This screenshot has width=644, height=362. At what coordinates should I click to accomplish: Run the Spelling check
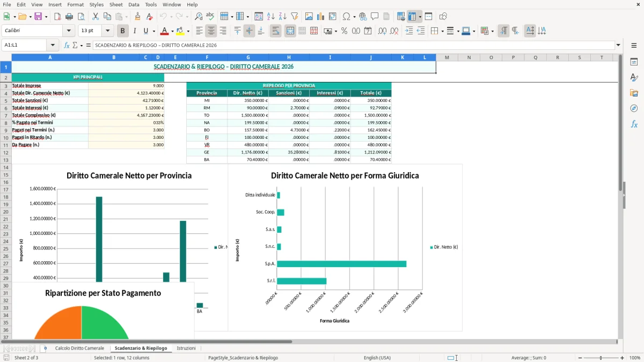coord(210,17)
